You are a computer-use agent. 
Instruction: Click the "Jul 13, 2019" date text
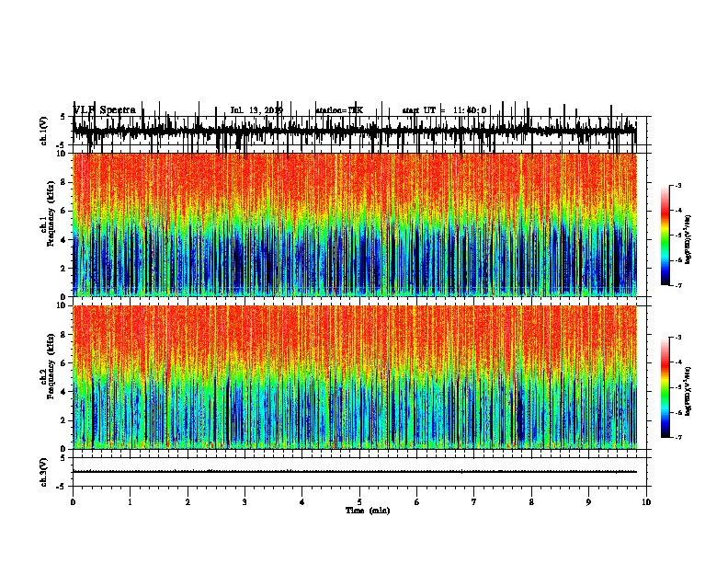(256, 110)
